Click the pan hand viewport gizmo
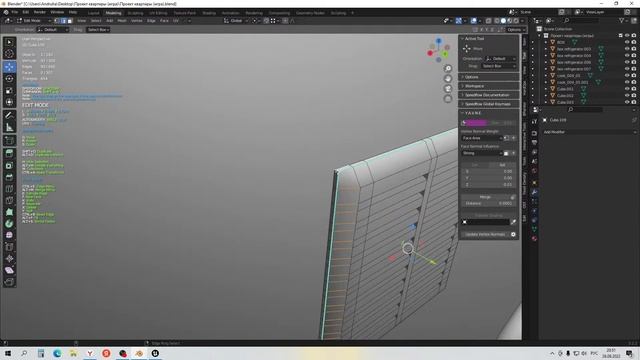640x360 pixels. [448, 79]
